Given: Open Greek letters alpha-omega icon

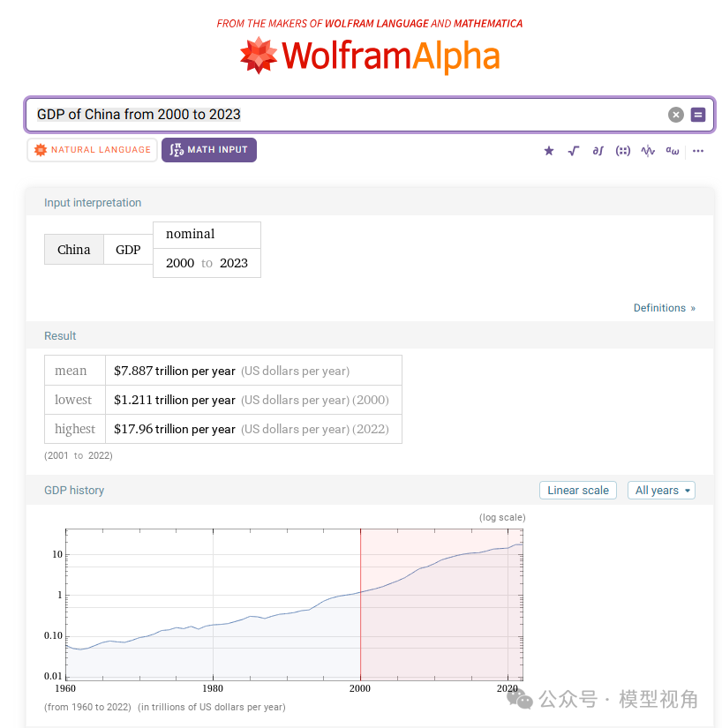Looking at the screenshot, I should (x=673, y=151).
